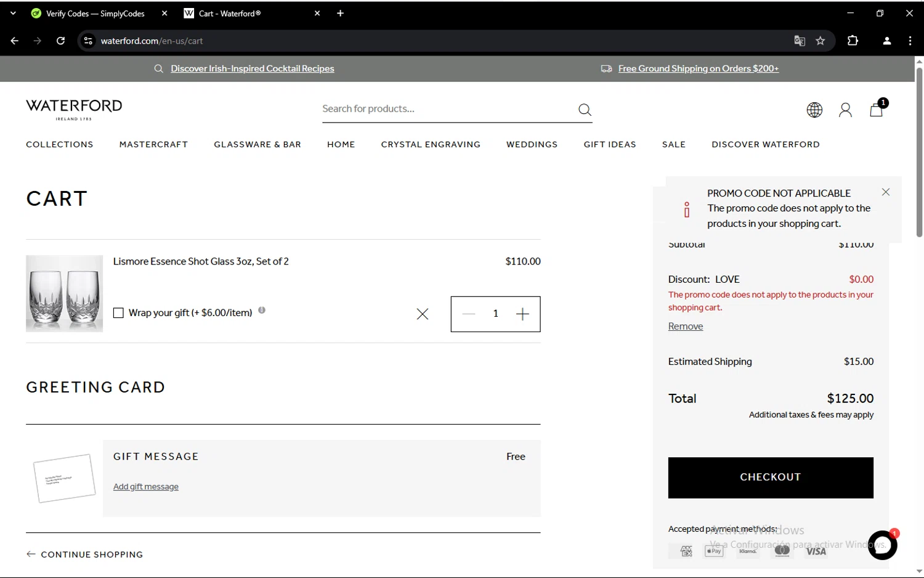Open the Collections menu
This screenshot has height=578, width=924.
click(x=60, y=144)
